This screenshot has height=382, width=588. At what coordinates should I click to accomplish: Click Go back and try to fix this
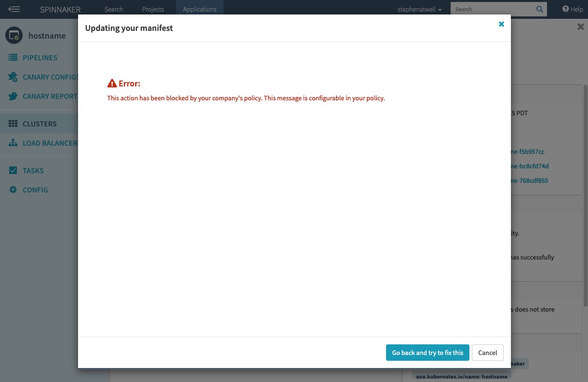pyautogui.click(x=428, y=353)
